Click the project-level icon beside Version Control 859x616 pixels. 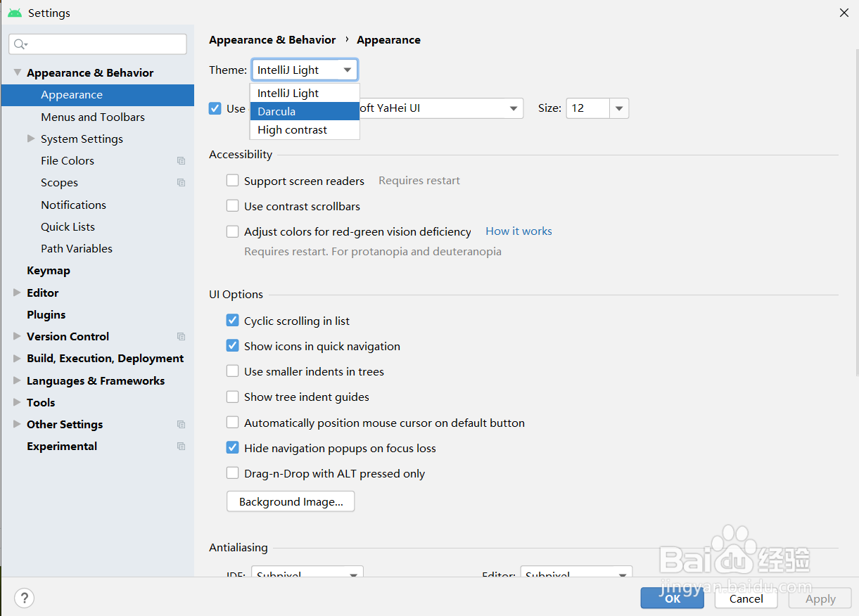(x=181, y=337)
